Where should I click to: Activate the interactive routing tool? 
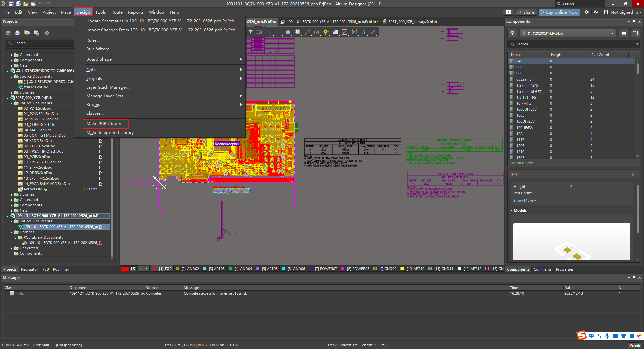click(307, 32)
